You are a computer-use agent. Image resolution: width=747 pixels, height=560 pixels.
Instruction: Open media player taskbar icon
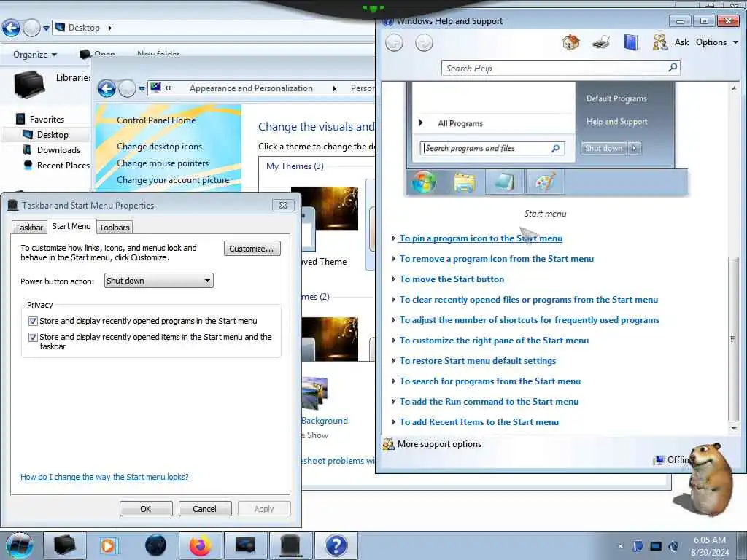[x=108, y=545]
